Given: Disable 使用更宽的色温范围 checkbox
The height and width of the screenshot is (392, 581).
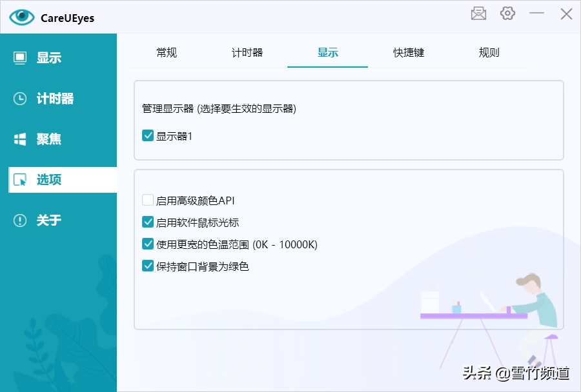Looking at the screenshot, I should 148,244.
